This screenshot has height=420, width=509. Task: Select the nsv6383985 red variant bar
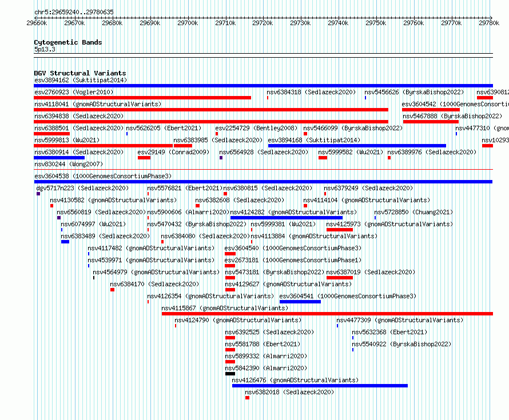(x=183, y=146)
